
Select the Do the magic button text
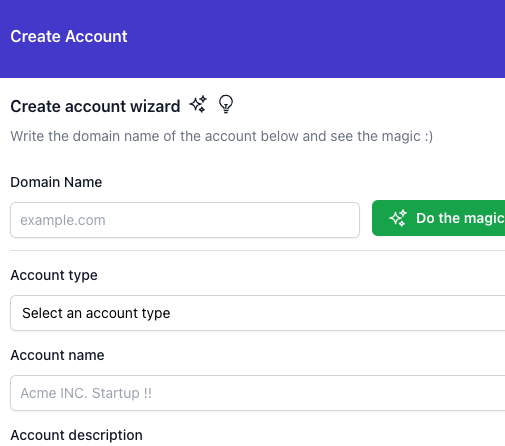tap(460, 218)
